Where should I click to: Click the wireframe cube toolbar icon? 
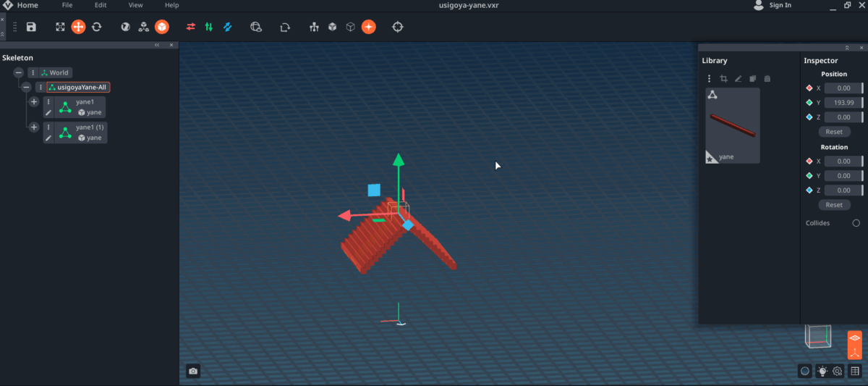point(350,27)
